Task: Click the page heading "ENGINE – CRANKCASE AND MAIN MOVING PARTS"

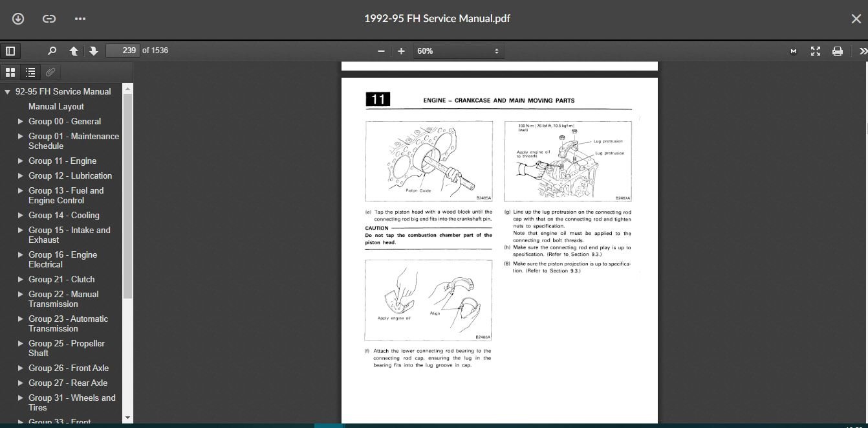Action: 499,100
